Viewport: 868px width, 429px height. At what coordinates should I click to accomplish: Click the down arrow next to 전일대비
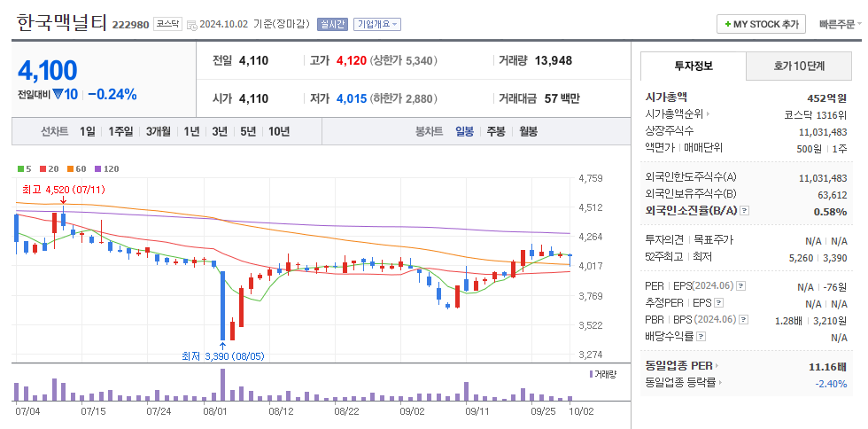click(x=58, y=94)
